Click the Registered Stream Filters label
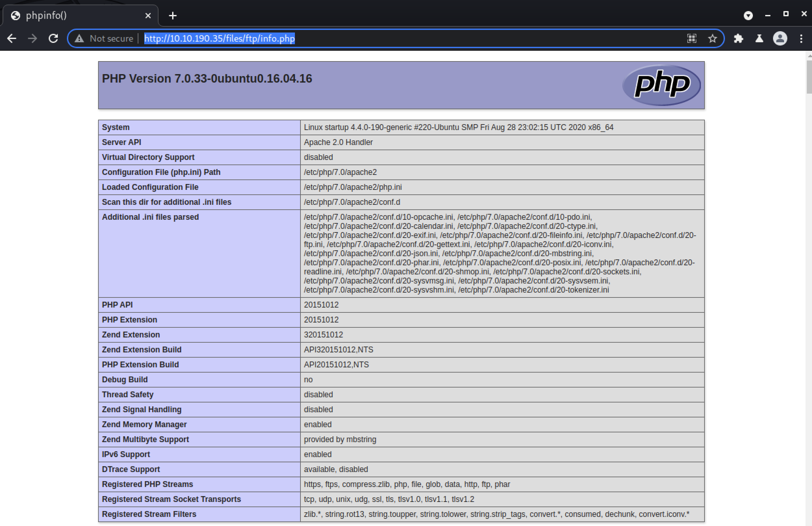Viewport: 812px width, 526px height. pyautogui.click(x=149, y=515)
